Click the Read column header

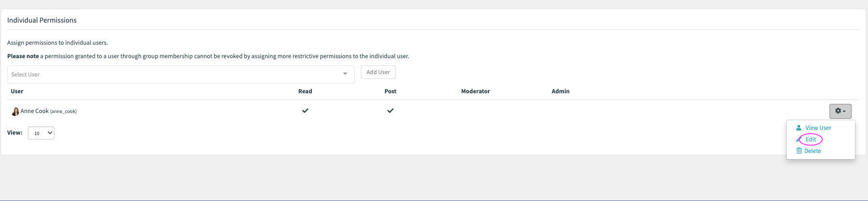coord(305,91)
